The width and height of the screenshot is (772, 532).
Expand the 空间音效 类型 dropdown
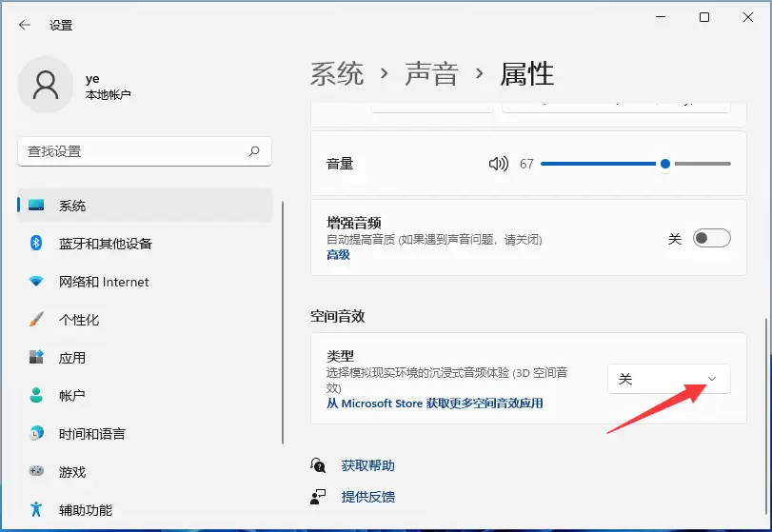[x=669, y=379]
